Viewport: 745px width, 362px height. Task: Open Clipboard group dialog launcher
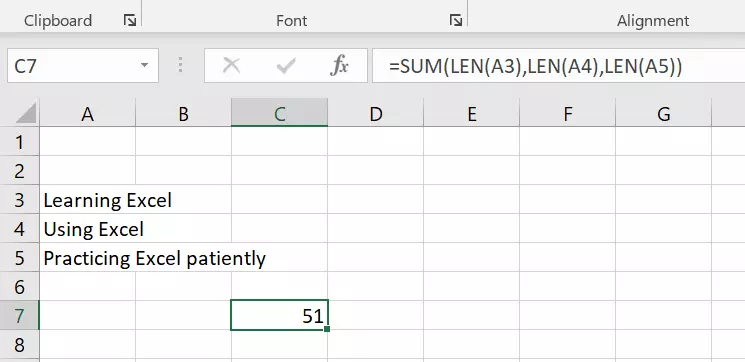tap(130, 20)
